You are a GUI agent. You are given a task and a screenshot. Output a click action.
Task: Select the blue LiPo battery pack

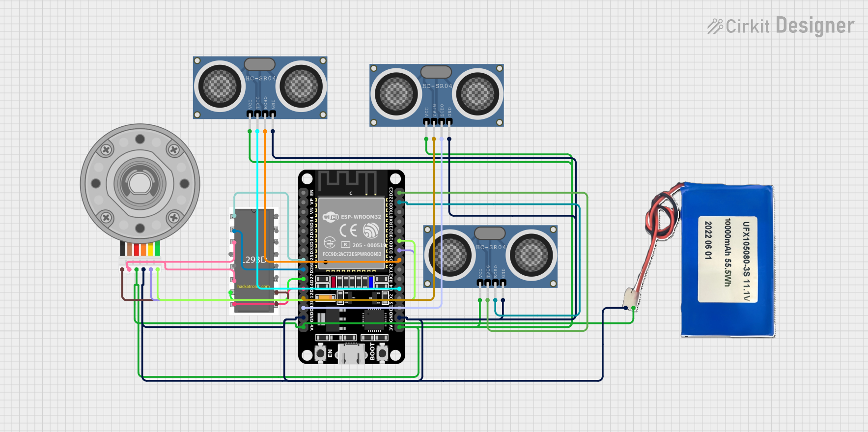coord(727,260)
